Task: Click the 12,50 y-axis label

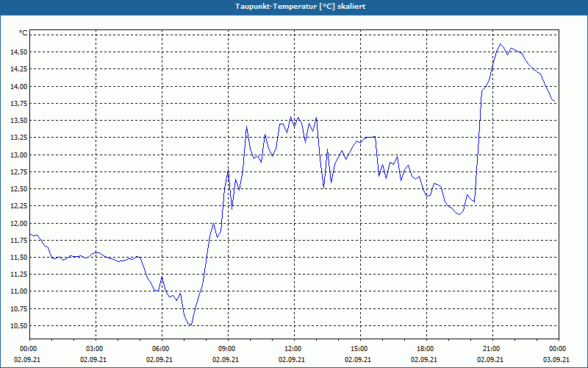Action: (18, 189)
